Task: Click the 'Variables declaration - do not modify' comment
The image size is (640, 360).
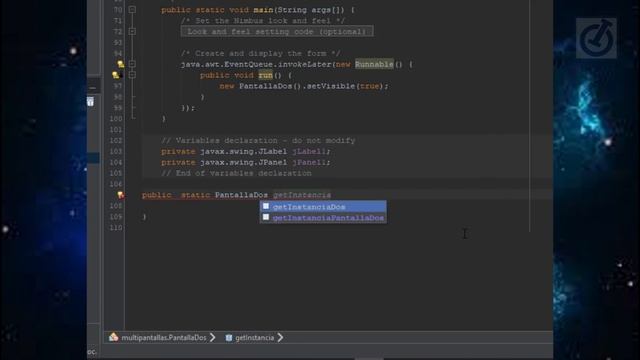Action: coord(258,140)
